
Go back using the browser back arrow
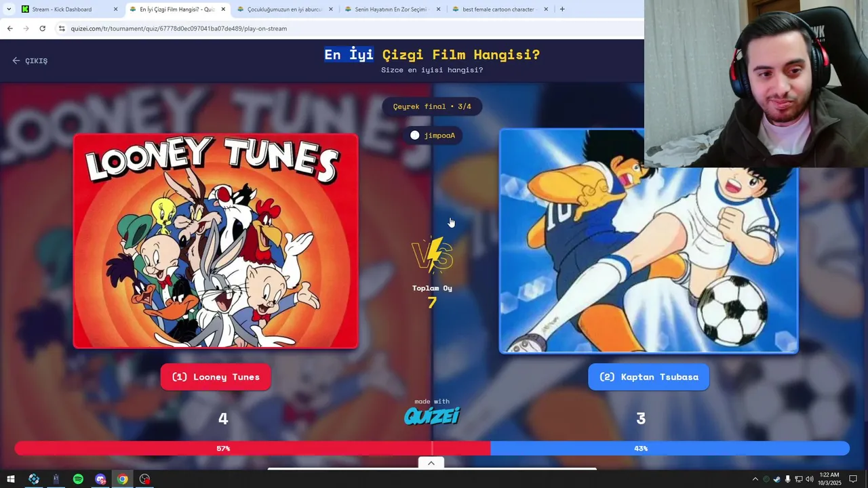[x=9, y=28]
